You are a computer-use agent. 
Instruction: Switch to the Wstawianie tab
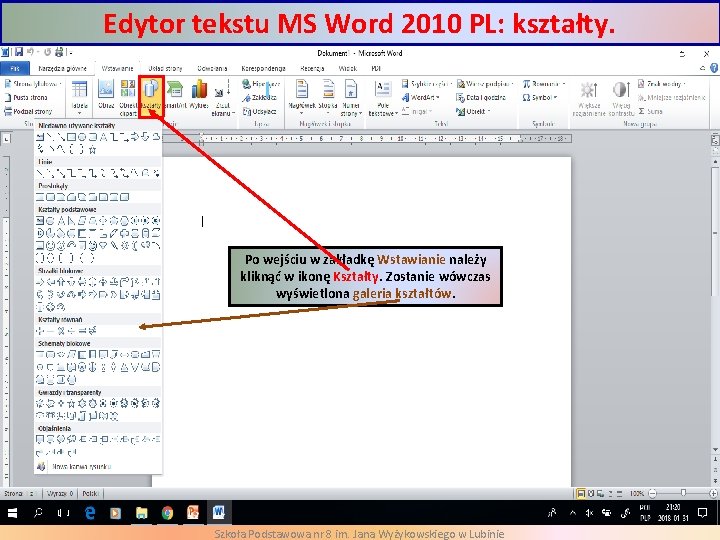(118, 68)
